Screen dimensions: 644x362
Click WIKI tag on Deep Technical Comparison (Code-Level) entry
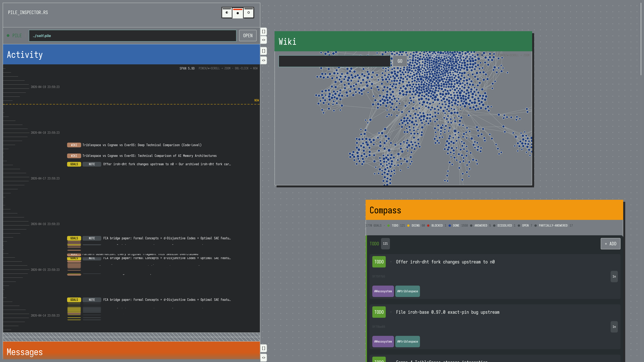[x=74, y=145]
